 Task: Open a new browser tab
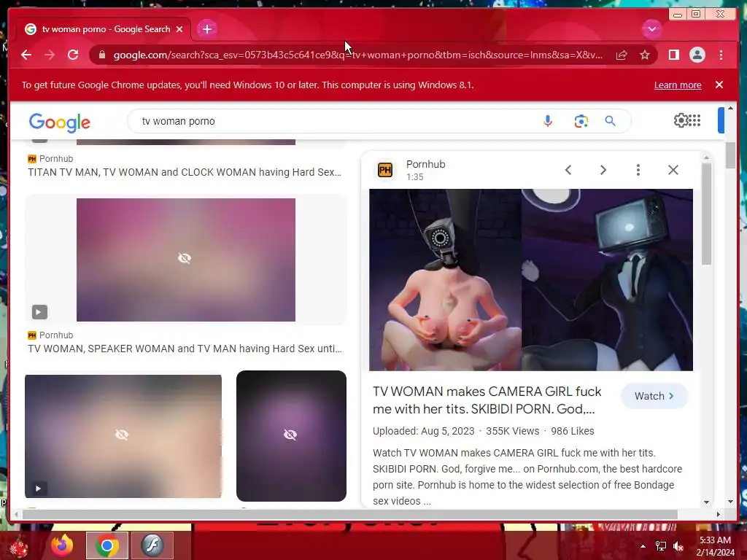click(206, 29)
